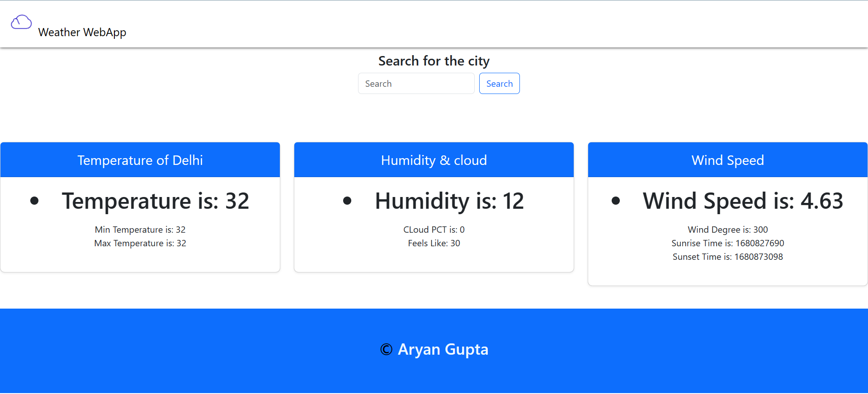Image resolution: width=868 pixels, height=394 pixels.
Task: Click the Wind Degree is: 300 text
Action: pyautogui.click(x=727, y=230)
